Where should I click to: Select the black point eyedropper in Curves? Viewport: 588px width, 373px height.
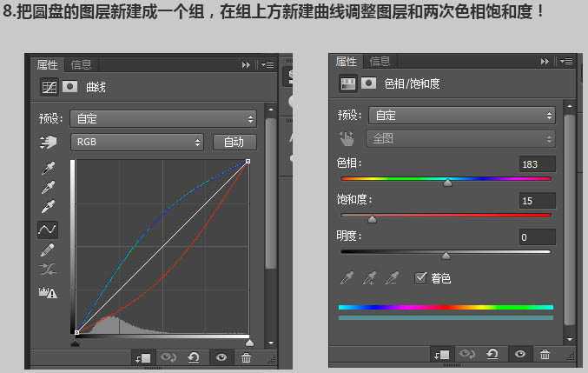click(48, 167)
